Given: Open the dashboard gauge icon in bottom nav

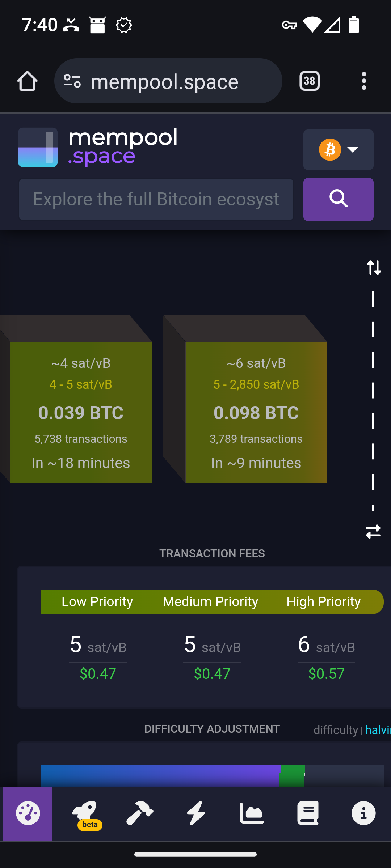Looking at the screenshot, I should click(x=28, y=813).
